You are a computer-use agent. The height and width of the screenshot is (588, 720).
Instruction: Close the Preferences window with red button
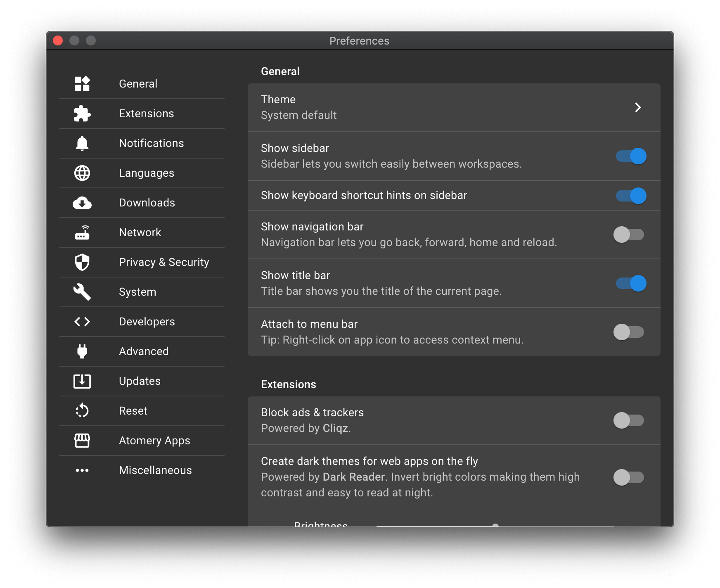pos(58,40)
